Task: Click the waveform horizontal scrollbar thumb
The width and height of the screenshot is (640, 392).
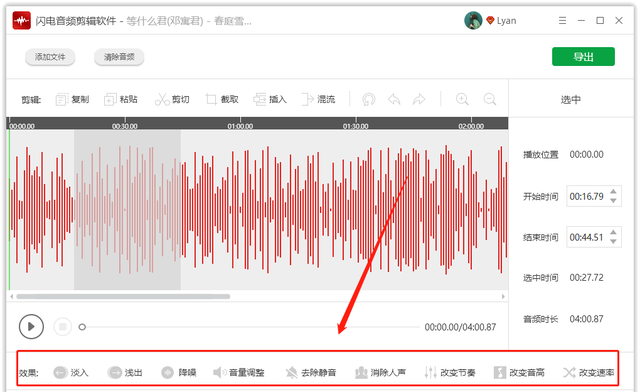Action: pyautogui.click(x=123, y=296)
